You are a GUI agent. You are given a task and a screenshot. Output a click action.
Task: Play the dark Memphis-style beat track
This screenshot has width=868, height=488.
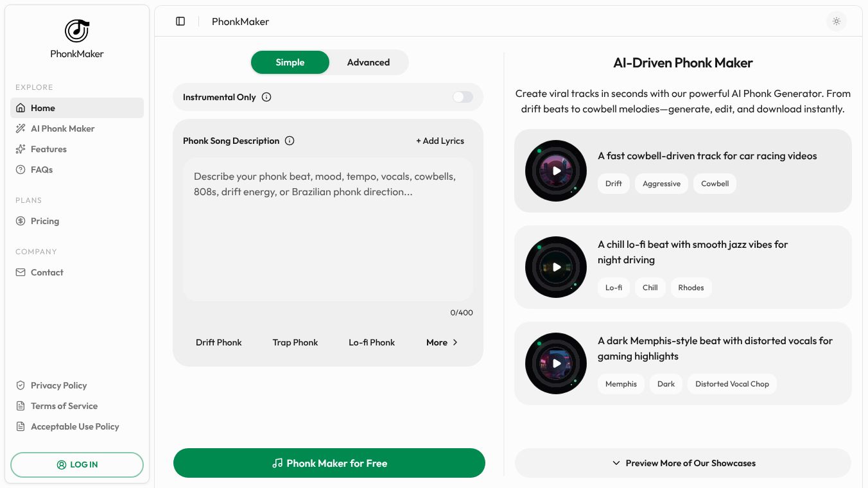(x=556, y=363)
